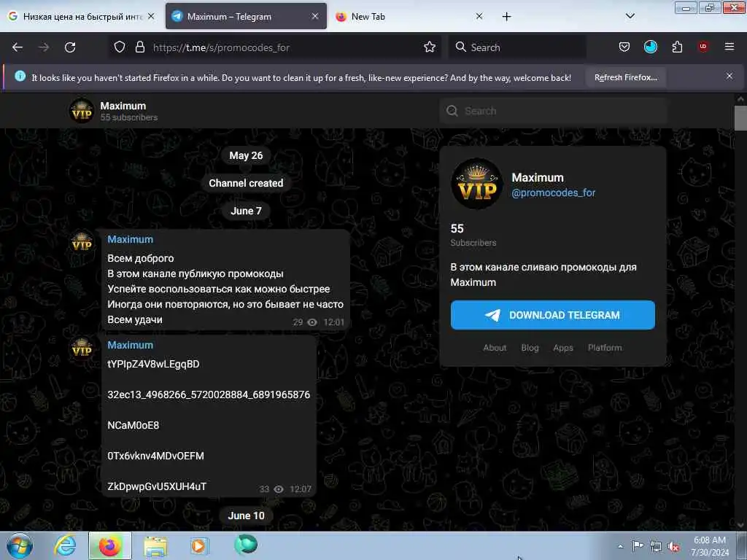The image size is (747, 560).
Task: Open a new tab with plus button
Action: click(506, 17)
